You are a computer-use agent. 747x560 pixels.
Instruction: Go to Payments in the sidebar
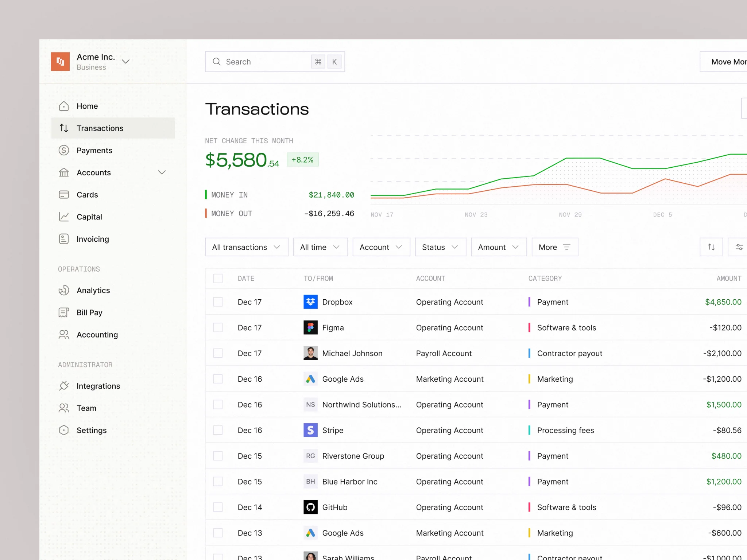pyautogui.click(x=113, y=150)
